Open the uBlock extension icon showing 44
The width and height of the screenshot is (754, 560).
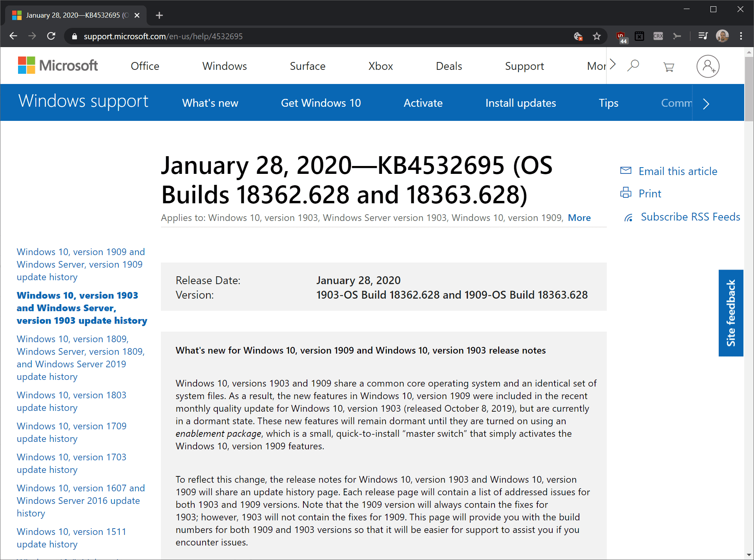pyautogui.click(x=621, y=37)
